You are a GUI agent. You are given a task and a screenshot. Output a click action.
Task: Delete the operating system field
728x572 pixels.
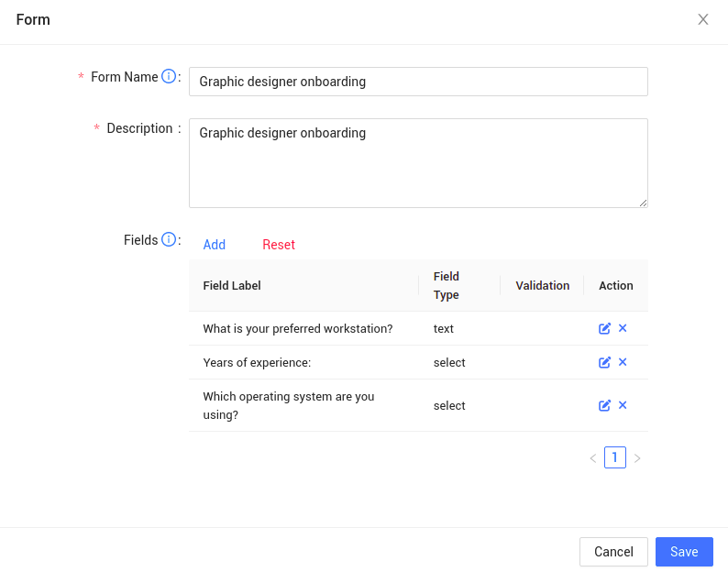click(x=623, y=405)
